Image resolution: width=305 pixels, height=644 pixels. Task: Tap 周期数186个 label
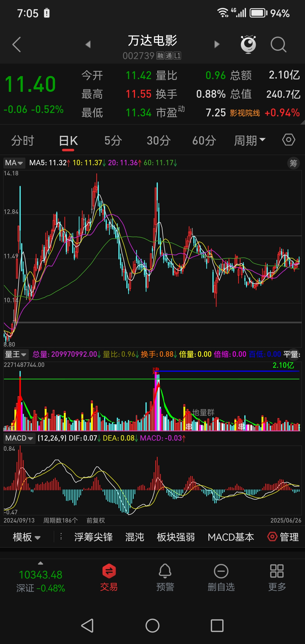(x=60, y=520)
